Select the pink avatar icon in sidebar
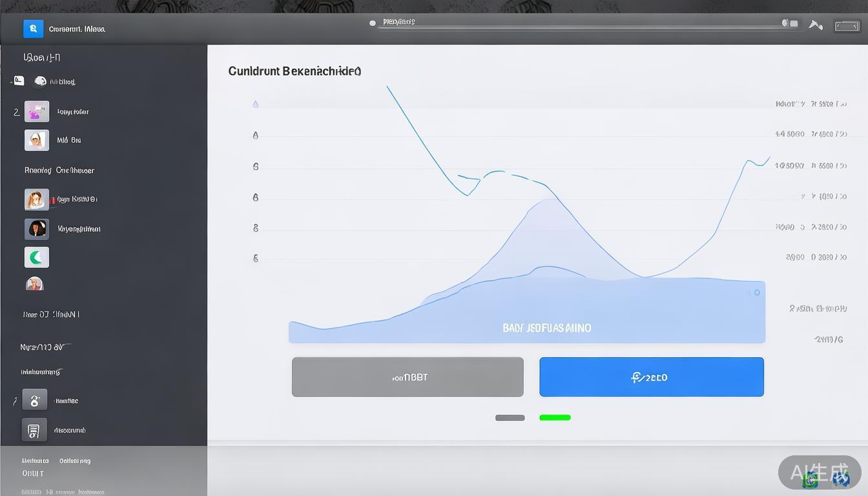Image resolution: width=868 pixels, height=496 pixels. 37,112
